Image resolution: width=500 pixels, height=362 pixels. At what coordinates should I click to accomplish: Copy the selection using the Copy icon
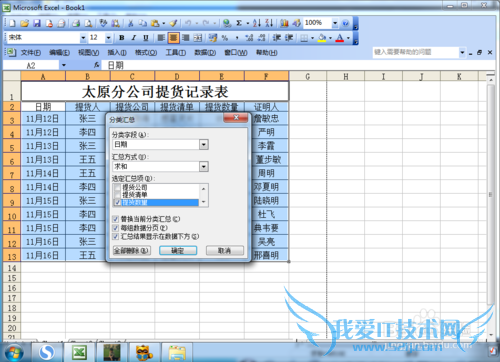click(143, 23)
